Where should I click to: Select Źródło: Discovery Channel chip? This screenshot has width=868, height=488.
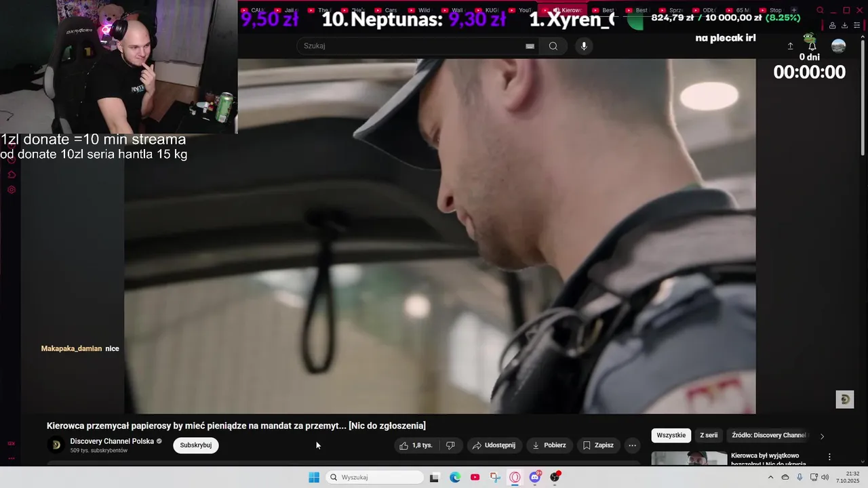(768, 435)
